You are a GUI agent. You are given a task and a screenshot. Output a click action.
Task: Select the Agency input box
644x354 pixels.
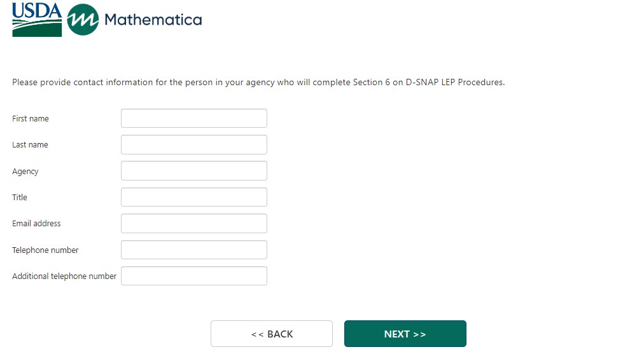193,171
